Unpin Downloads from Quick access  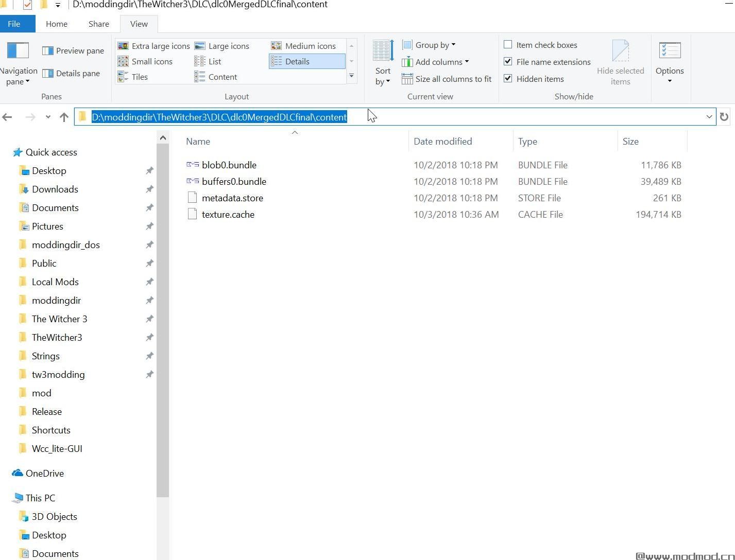pos(149,189)
